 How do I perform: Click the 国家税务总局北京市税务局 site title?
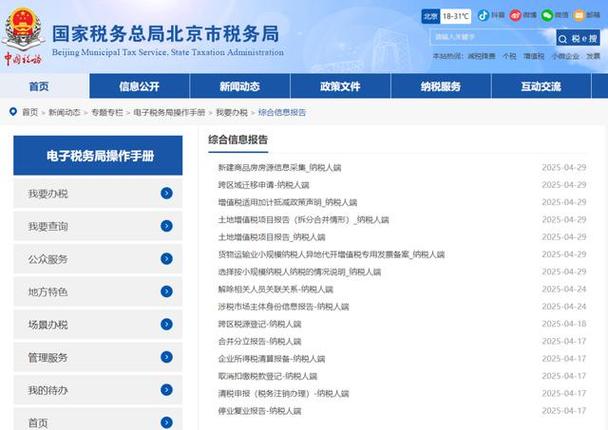[166, 33]
